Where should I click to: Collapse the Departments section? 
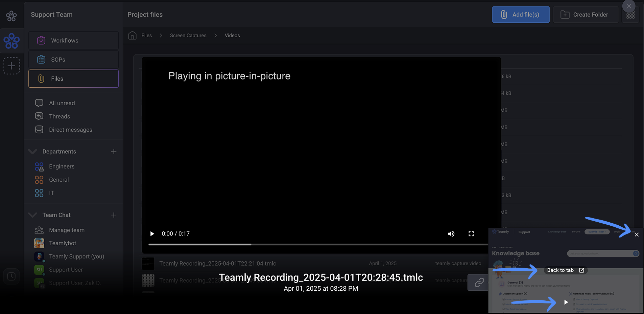point(32,152)
